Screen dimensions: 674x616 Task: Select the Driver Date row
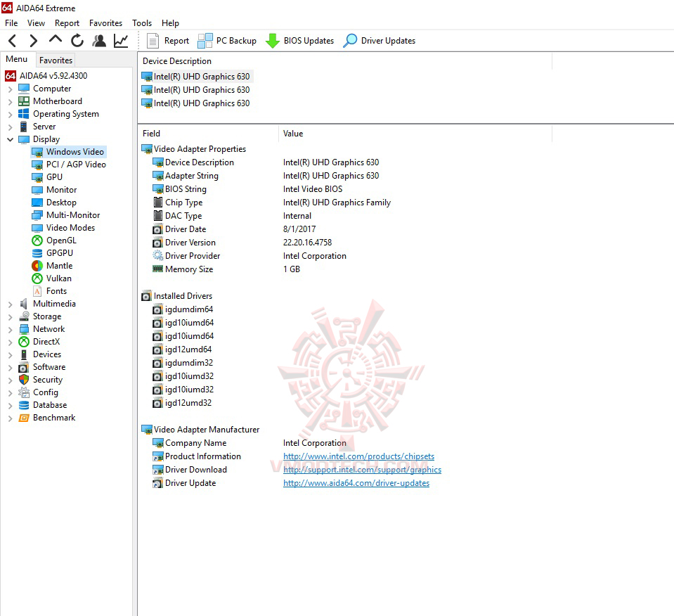point(234,229)
